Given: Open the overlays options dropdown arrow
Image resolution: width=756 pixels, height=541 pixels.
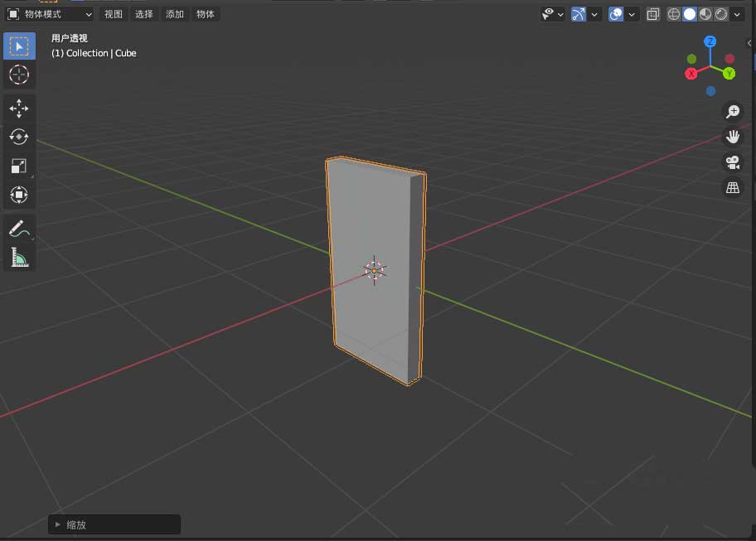Looking at the screenshot, I should click(x=632, y=15).
